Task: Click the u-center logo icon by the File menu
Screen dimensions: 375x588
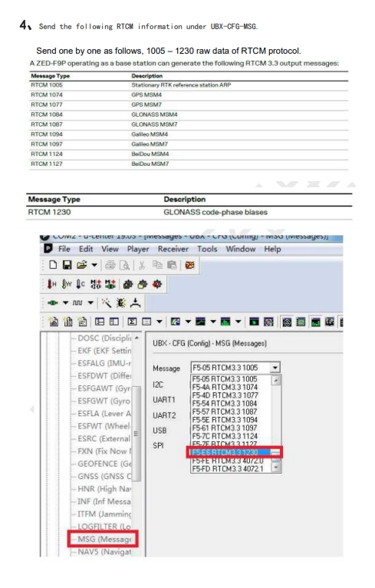Action: click(48, 249)
